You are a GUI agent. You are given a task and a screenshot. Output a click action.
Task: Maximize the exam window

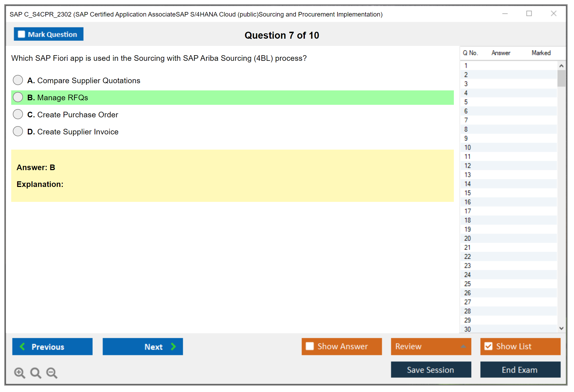[529, 14]
